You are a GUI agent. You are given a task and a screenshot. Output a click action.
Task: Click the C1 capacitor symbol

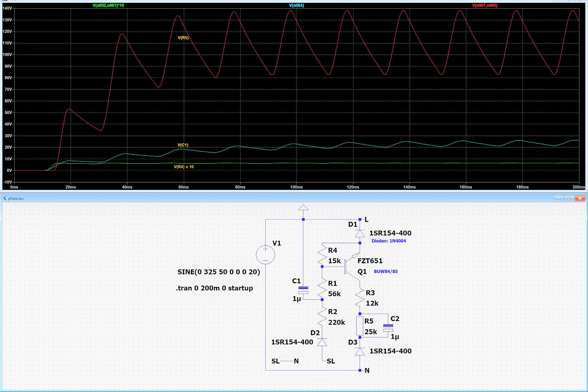point(303,290)
